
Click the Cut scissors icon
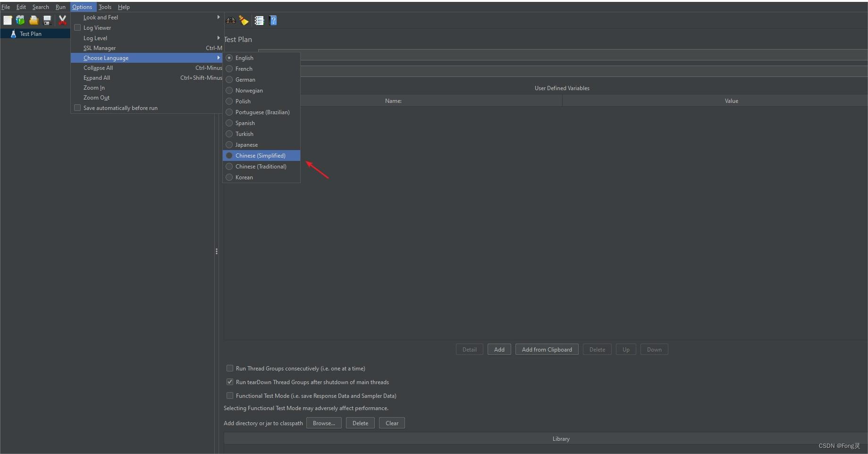point(62,20)
